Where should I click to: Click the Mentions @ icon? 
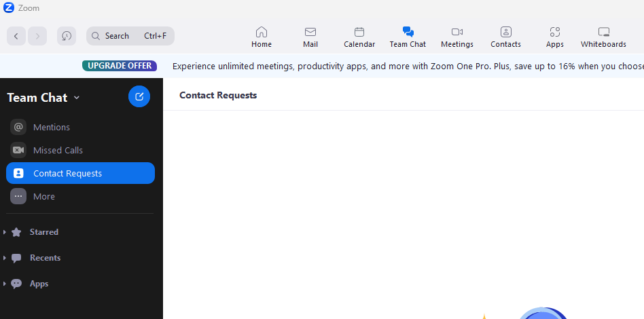point(18,128)
